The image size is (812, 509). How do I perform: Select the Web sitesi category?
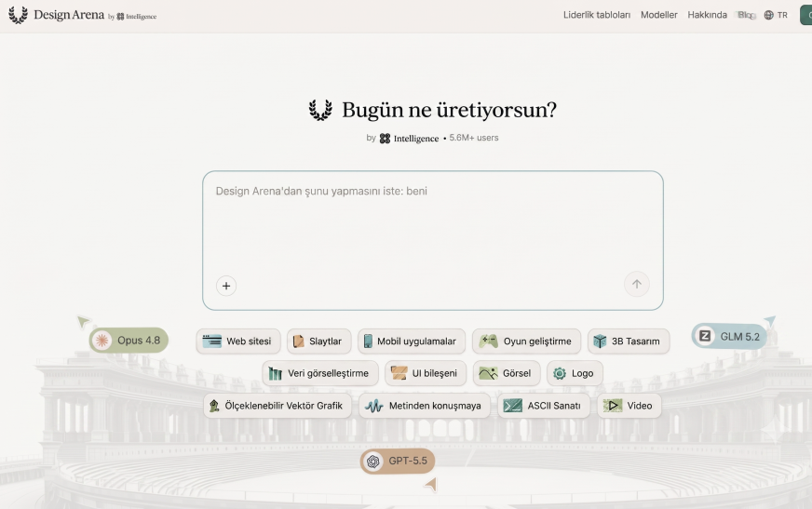click(238, 342)
